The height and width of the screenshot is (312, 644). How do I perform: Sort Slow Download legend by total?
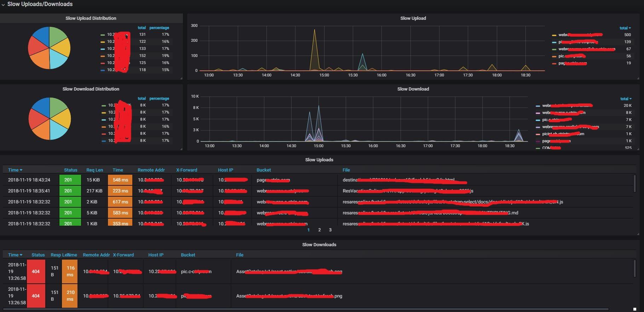626,99
